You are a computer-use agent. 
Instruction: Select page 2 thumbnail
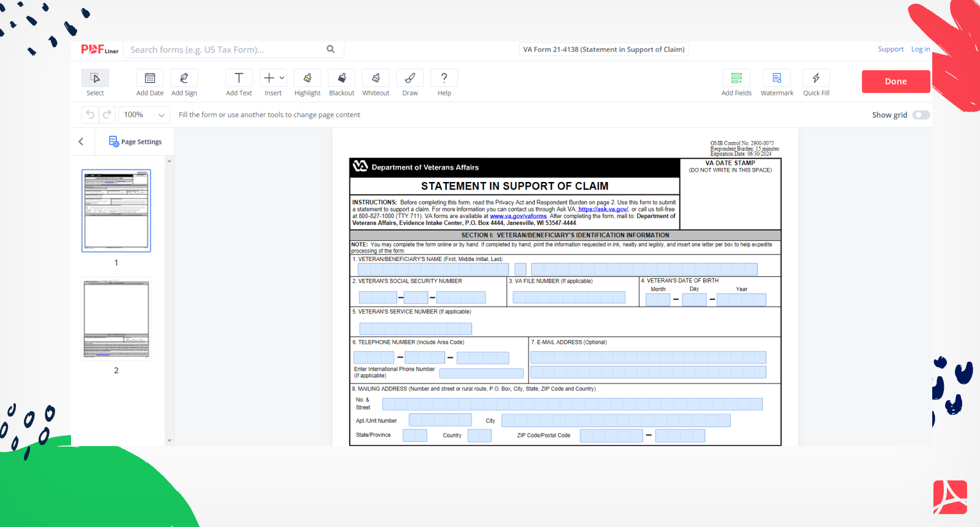[116, 319]
